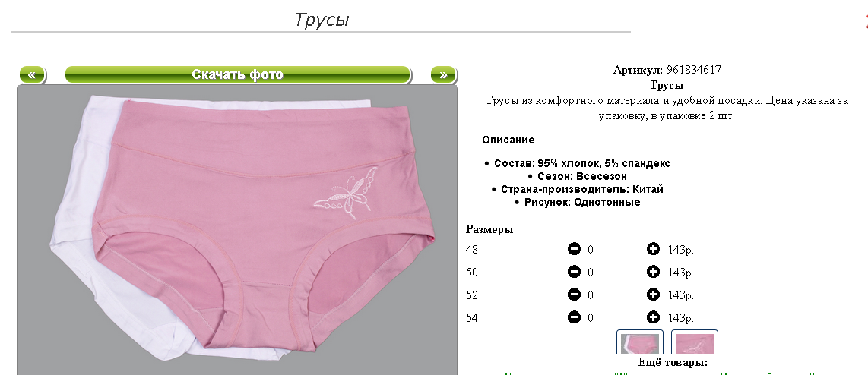Click the next photo » arrow button
868x375 pixels.
[443, 74]
